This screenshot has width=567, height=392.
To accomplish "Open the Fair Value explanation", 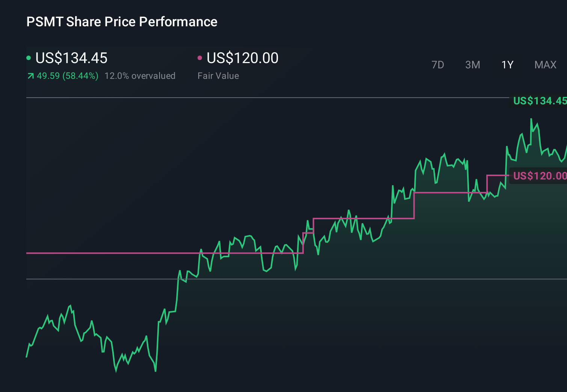I will (218, 75).
